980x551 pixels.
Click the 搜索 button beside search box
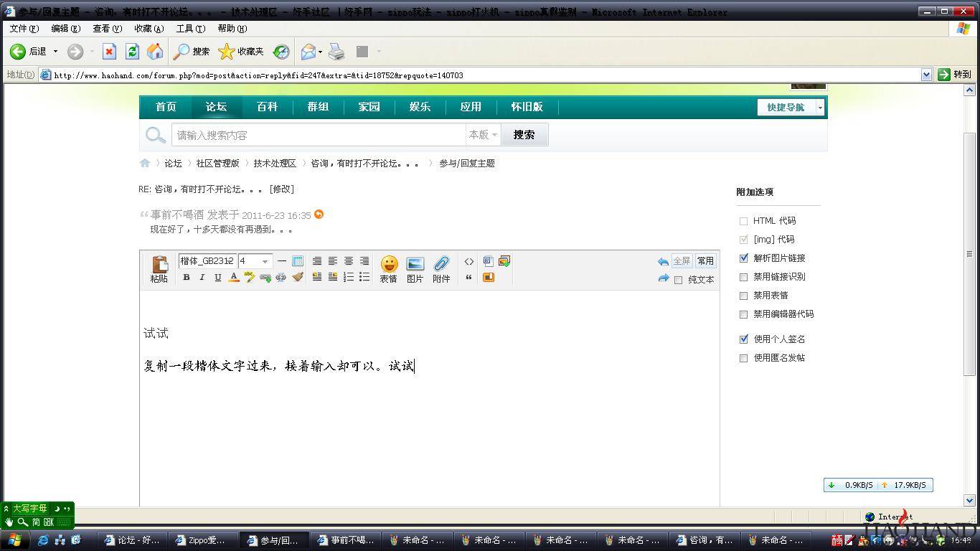coord(524,135)
